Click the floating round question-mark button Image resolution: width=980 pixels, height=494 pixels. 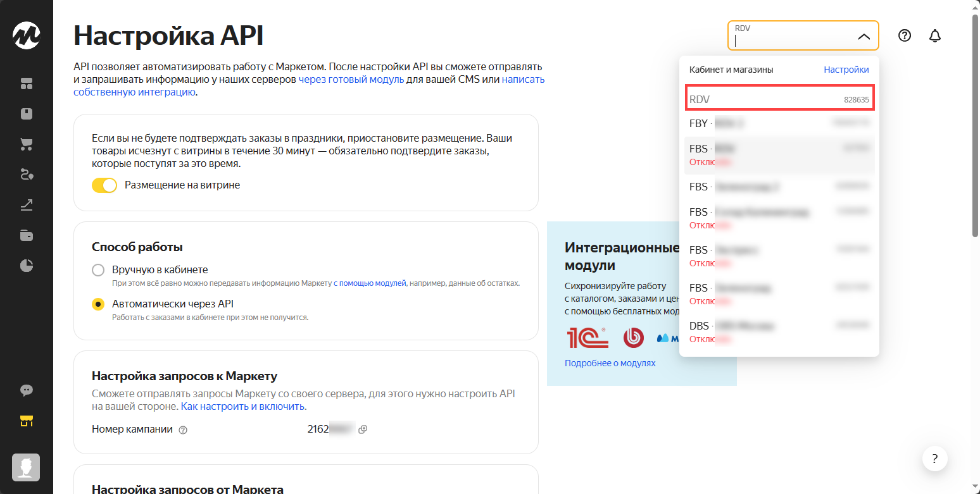(x=935, y=458)
